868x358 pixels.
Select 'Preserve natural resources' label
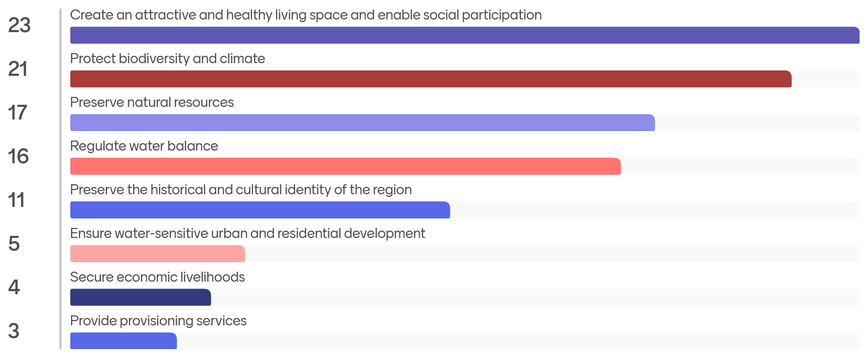(x=152, y=102)
